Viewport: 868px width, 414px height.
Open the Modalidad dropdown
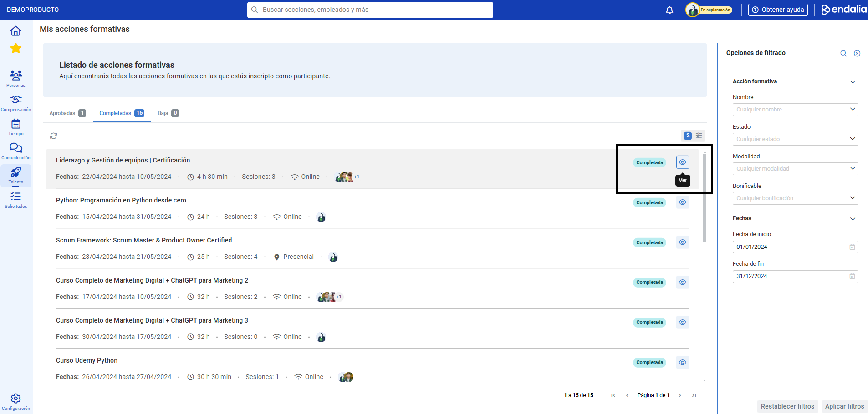tap(795, 169)
